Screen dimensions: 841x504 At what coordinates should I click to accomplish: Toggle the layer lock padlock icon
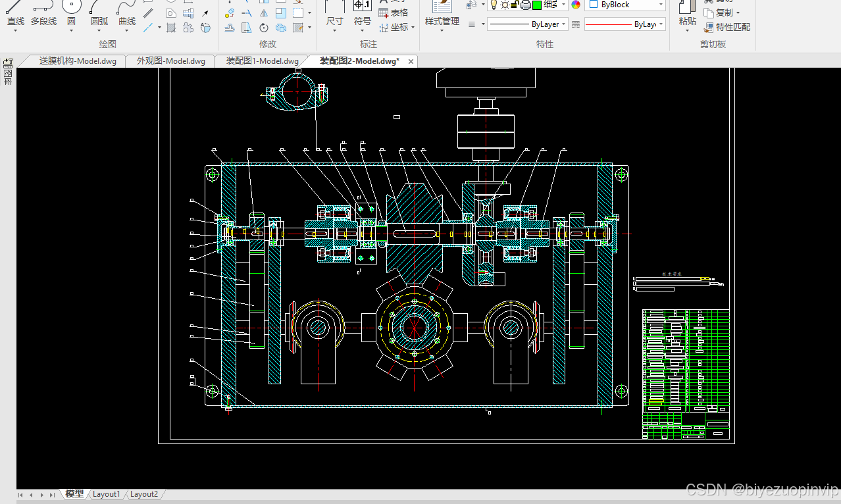pos(515,5)
